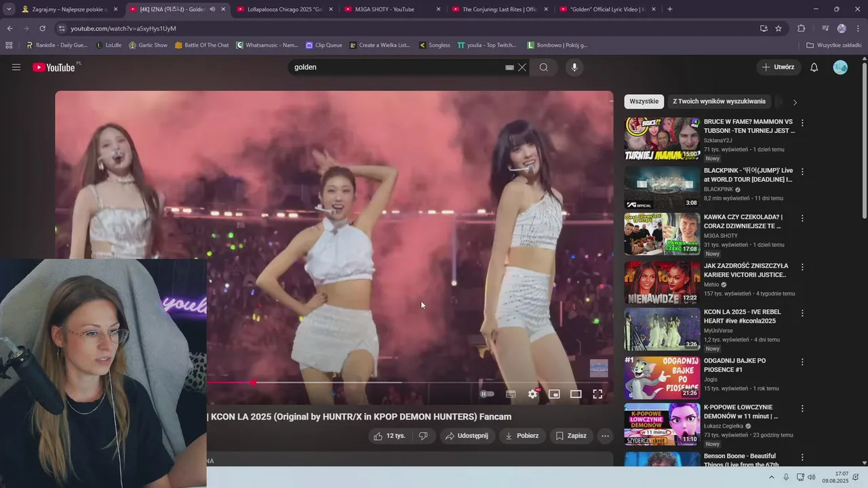
Task: Toggle autoplay switch in video player
Action: tap(487, 394)
